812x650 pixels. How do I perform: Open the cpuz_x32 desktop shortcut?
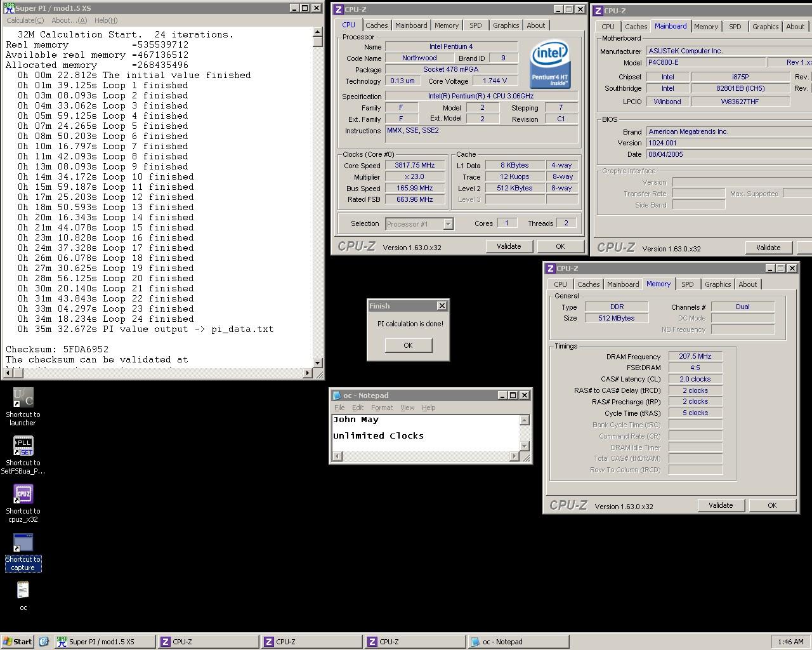(23, 503)
